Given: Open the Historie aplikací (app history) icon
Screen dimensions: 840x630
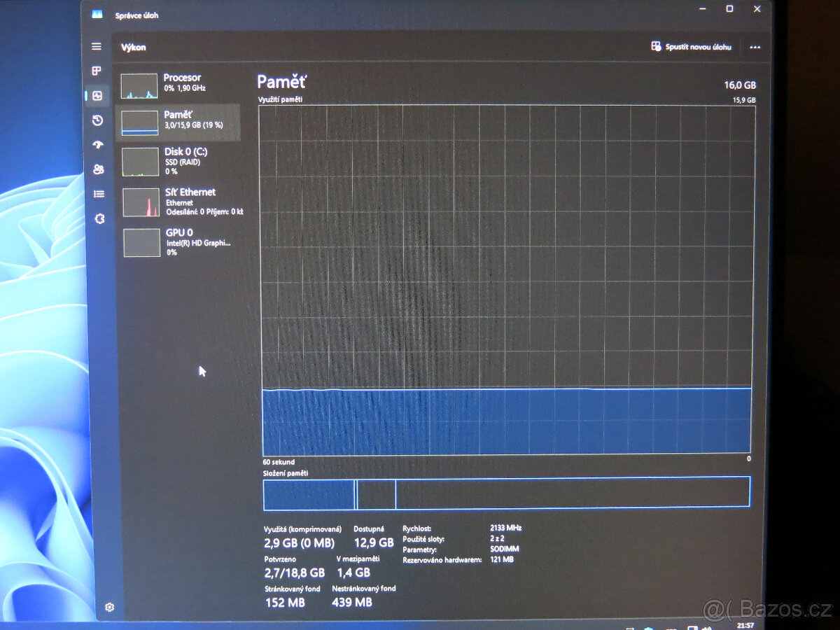Looking at the screenshot, I should pyautogui.click(x=98, y=120).
